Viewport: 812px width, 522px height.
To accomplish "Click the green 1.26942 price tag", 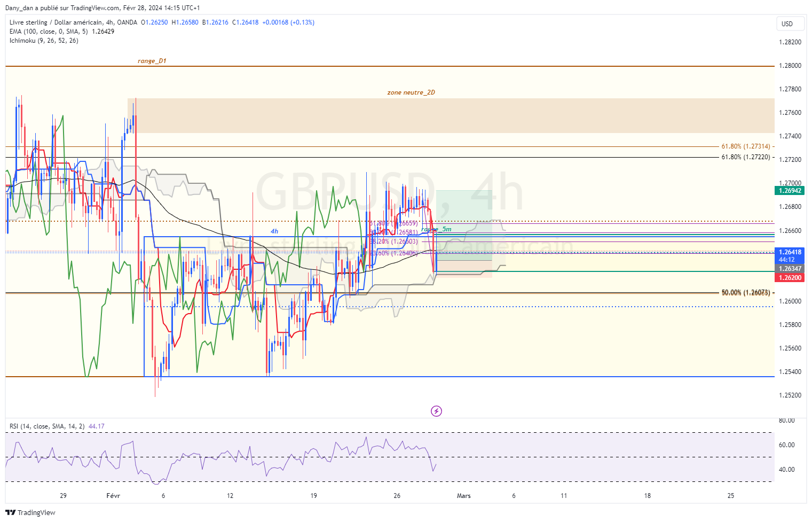I will [790, 191].
